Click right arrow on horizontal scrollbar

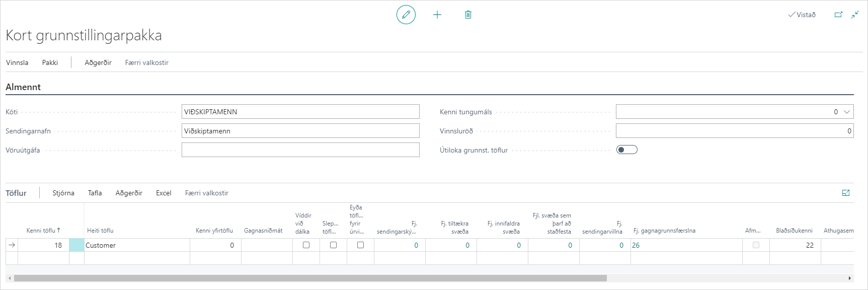pyautogui.click(x=850, y=278)
